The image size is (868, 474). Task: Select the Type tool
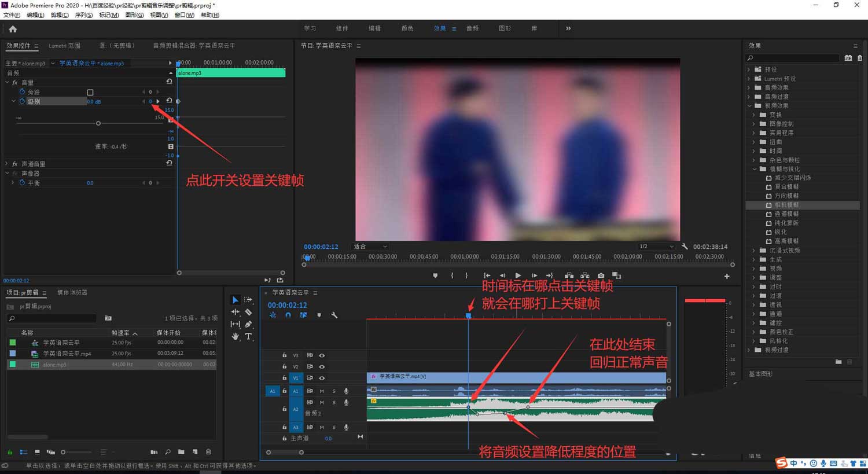248,336
